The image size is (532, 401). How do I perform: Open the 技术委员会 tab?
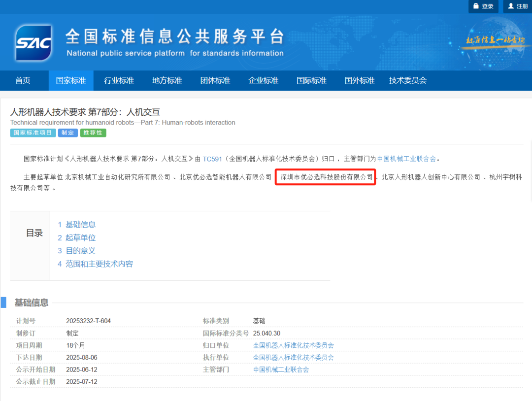[x=408, y=80]
